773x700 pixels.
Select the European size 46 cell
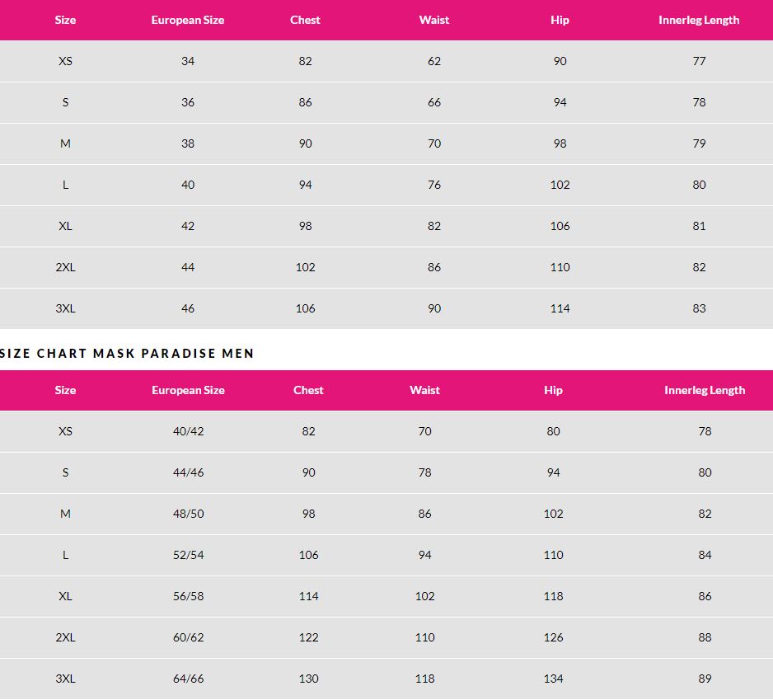[x=188, y=308]
